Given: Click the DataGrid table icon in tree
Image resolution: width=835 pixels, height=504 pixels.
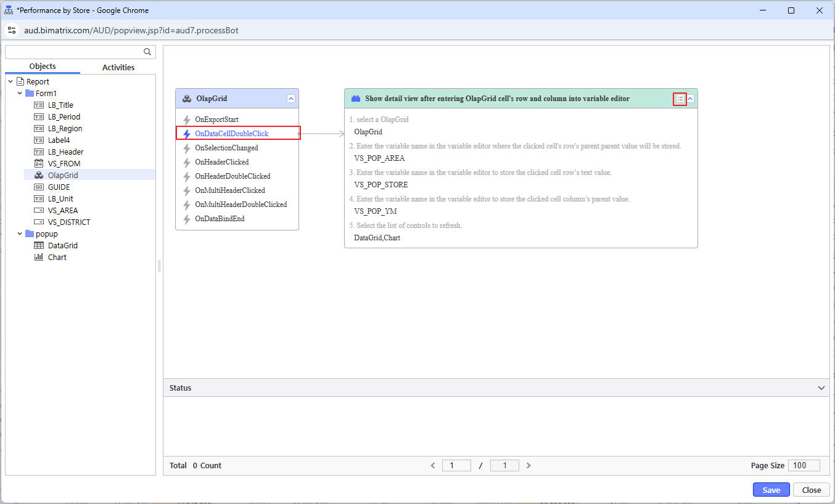Looking at the screenshot, I should [38, 246].
